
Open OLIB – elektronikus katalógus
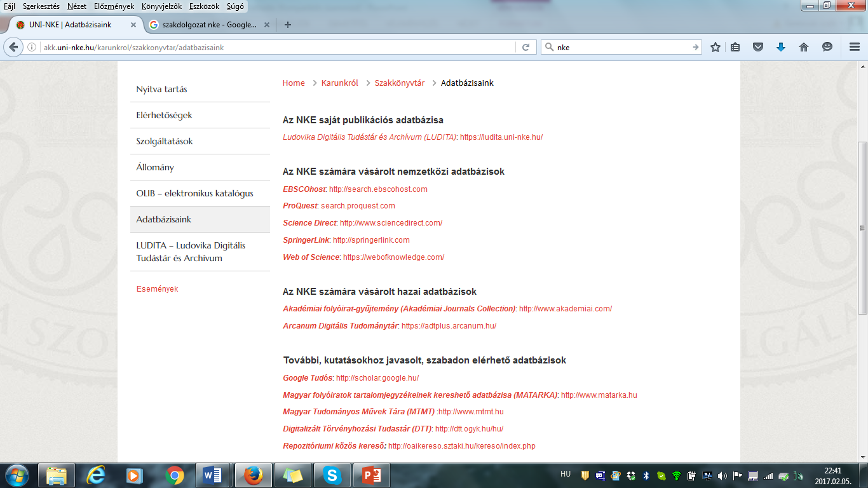click(x=200, y=193)
